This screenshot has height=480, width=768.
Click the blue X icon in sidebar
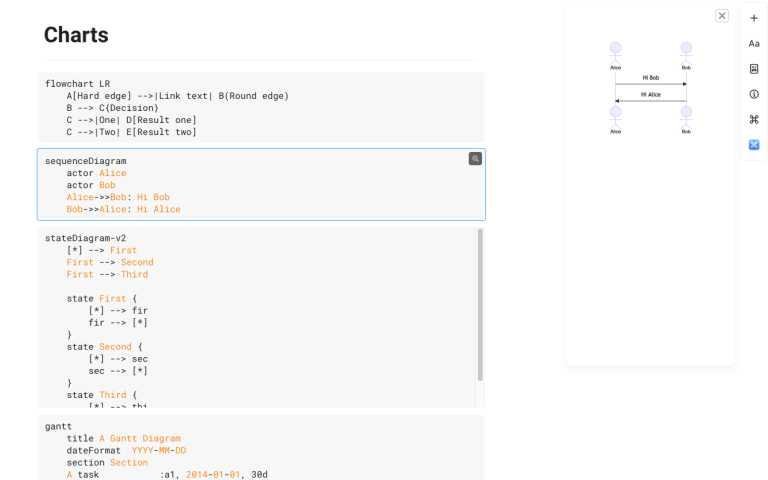[x=754, y=144]
